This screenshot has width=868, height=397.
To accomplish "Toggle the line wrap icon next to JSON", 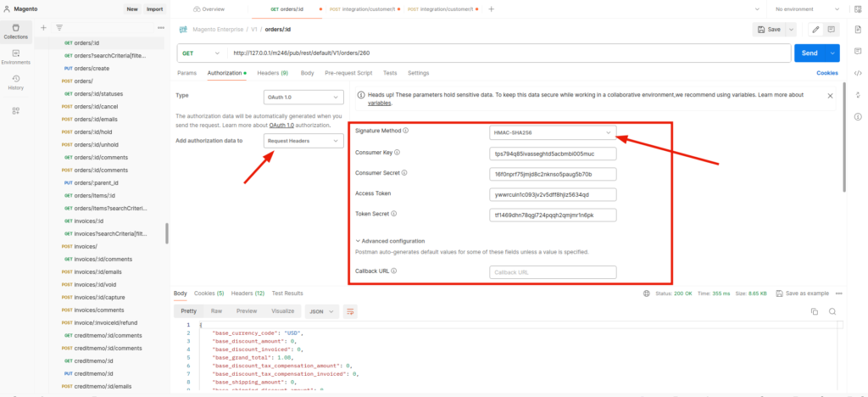I will pyautogui.click(x=349, y=311).
